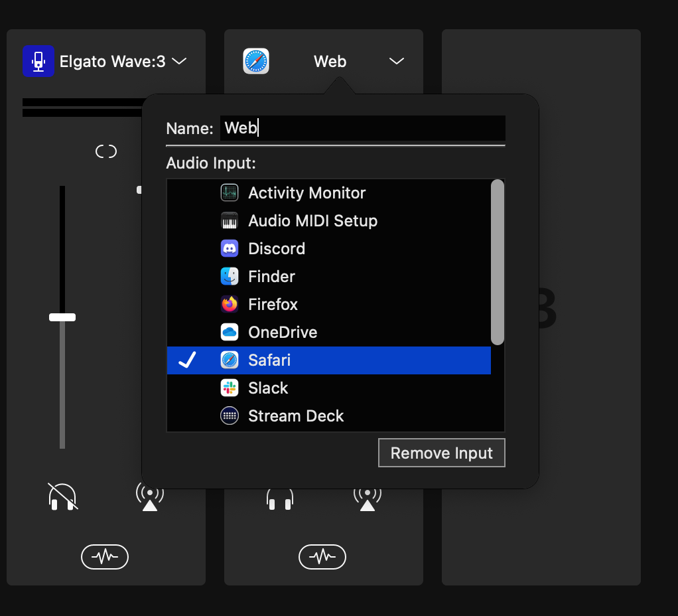
Task: Click the Finder face icon
Action: pyautogui.click(x=230, y=276)
